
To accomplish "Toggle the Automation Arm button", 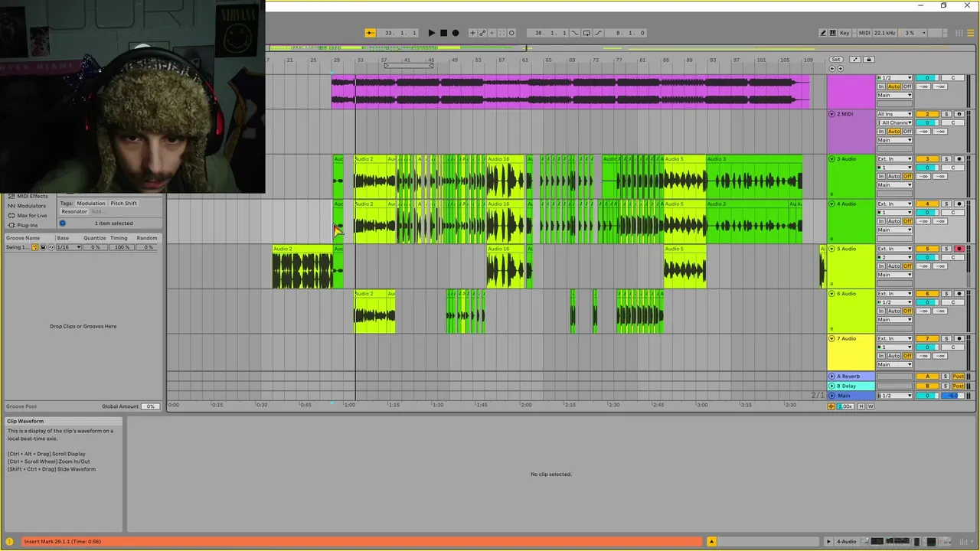I will (482, 33).
